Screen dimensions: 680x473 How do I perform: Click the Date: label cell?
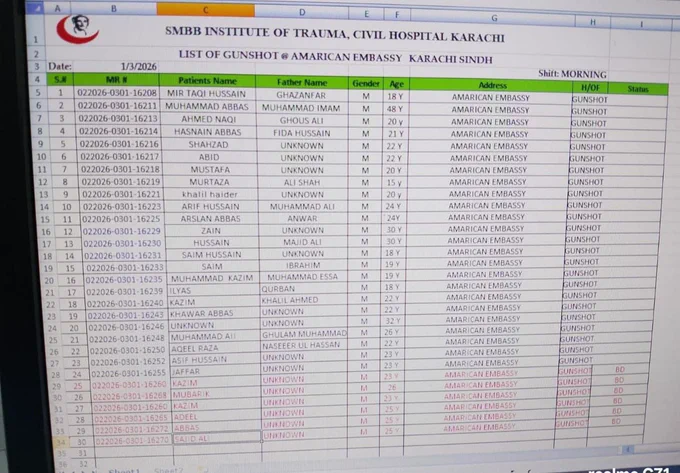[x=60, y=66]
